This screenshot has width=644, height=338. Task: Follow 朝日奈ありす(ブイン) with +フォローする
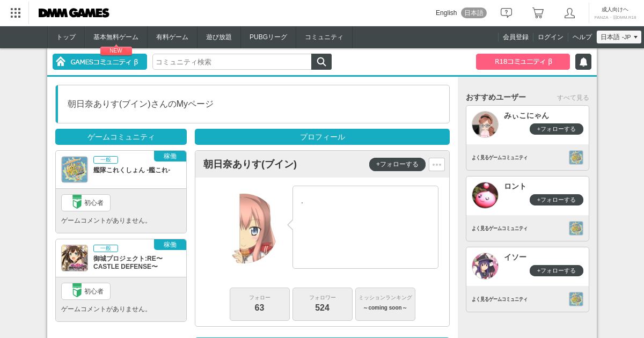397,164
